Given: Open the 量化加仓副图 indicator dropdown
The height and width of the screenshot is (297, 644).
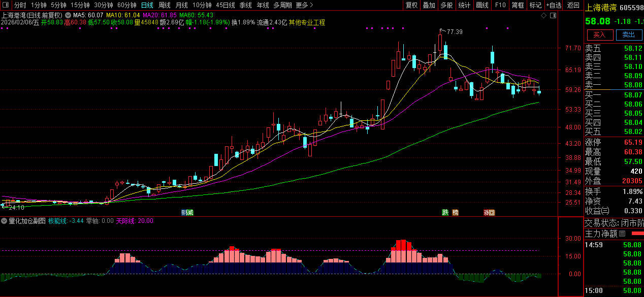Looking at the screenshot, I should click(4, 221).
